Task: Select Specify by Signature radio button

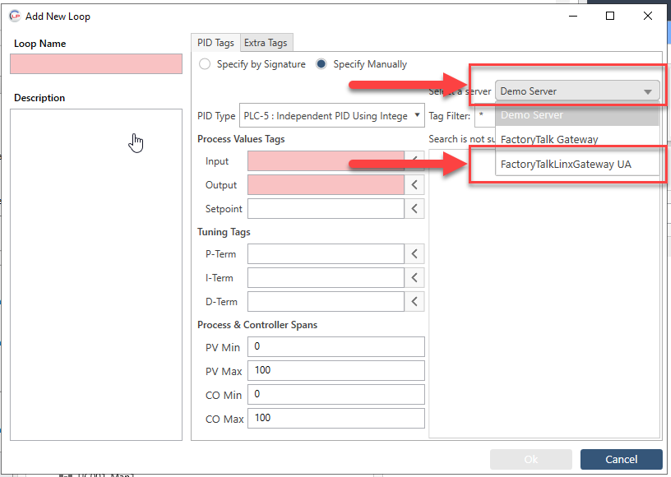Action: pyautogui.click(x=205, y=64)
